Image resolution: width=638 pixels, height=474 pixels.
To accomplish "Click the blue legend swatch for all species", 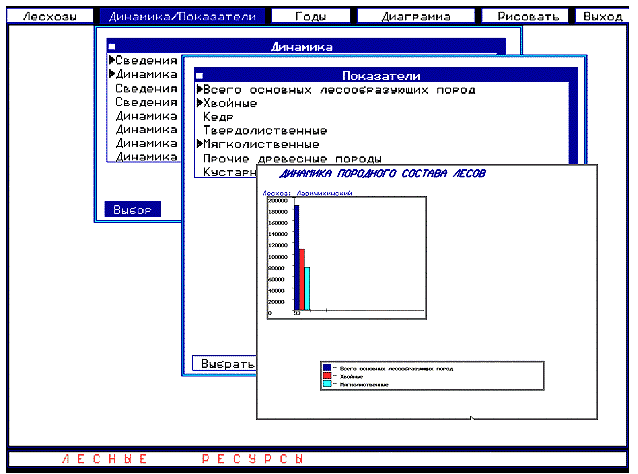I will 327,368.
